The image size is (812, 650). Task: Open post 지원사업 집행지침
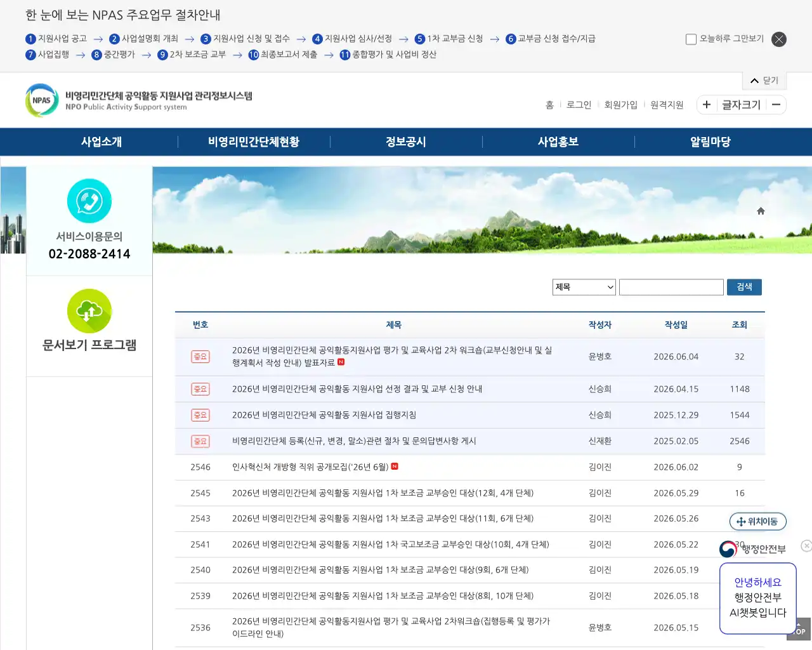[x=324, y=415]
